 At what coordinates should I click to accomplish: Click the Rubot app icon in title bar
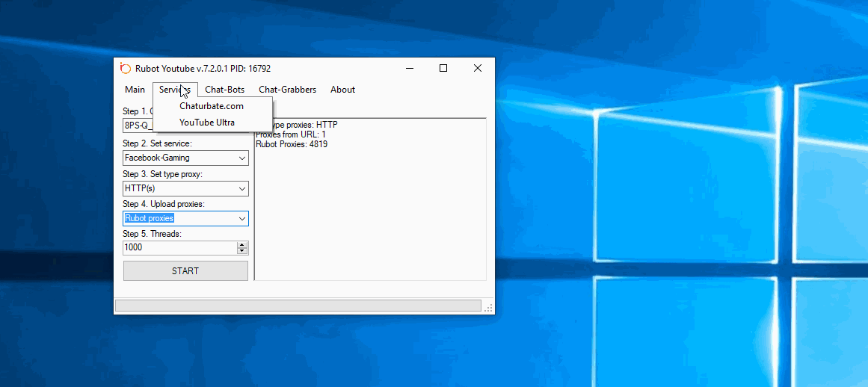click(x=126, y=68)
